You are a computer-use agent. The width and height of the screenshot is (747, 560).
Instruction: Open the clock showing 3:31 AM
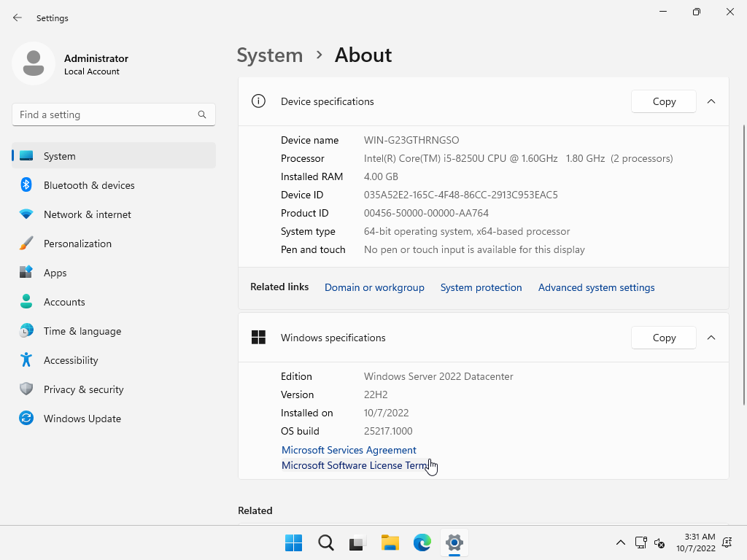coord(695,542)
